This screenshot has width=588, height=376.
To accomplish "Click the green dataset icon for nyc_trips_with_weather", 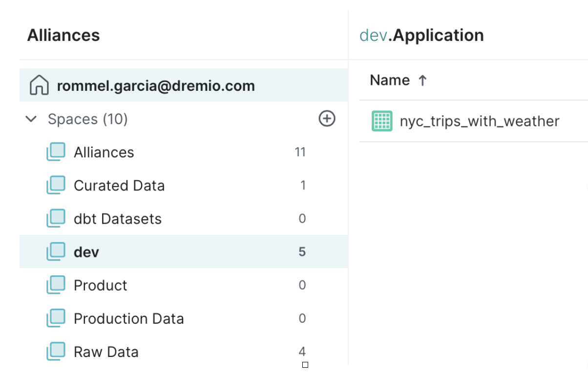I will tap(382, 121).
